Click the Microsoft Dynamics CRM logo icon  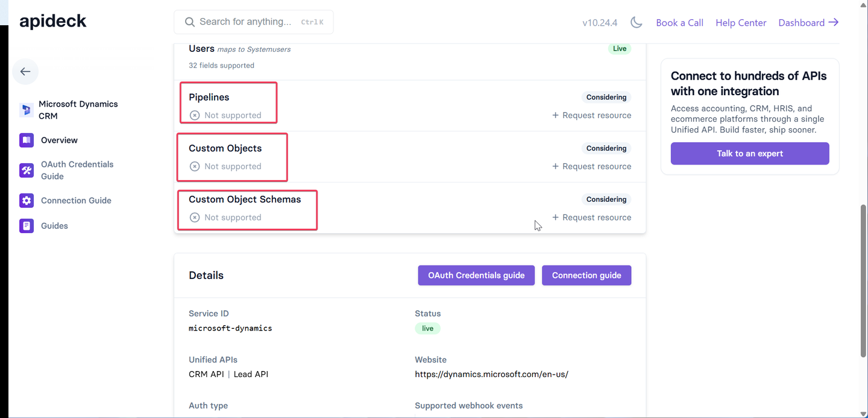pyautogui.click(x=27, y=110)
